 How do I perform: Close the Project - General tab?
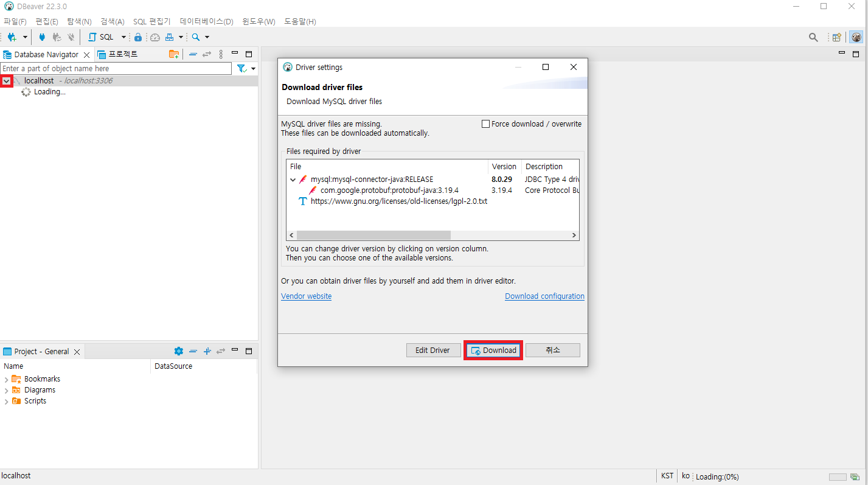(77, 352)
